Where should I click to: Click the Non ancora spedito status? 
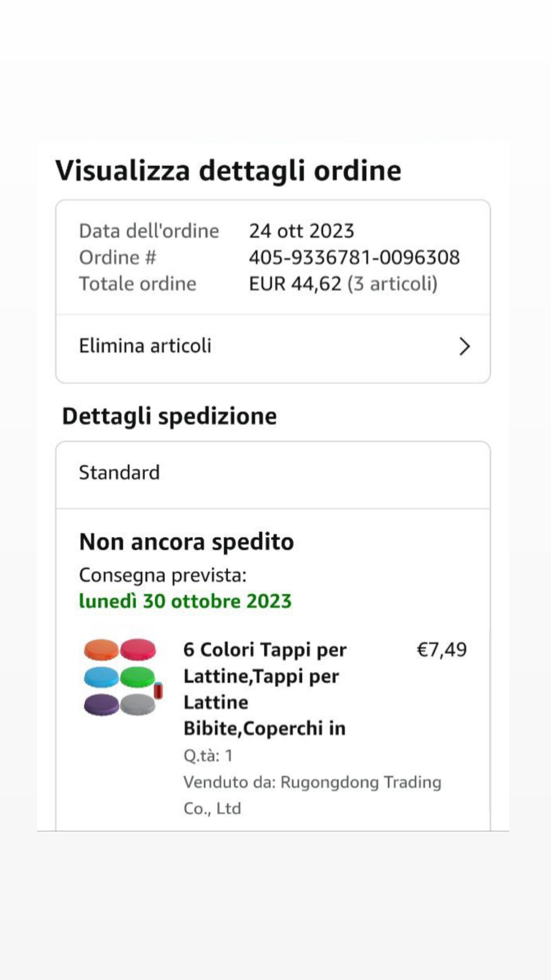pyautogui.click(x=187, y=542)
